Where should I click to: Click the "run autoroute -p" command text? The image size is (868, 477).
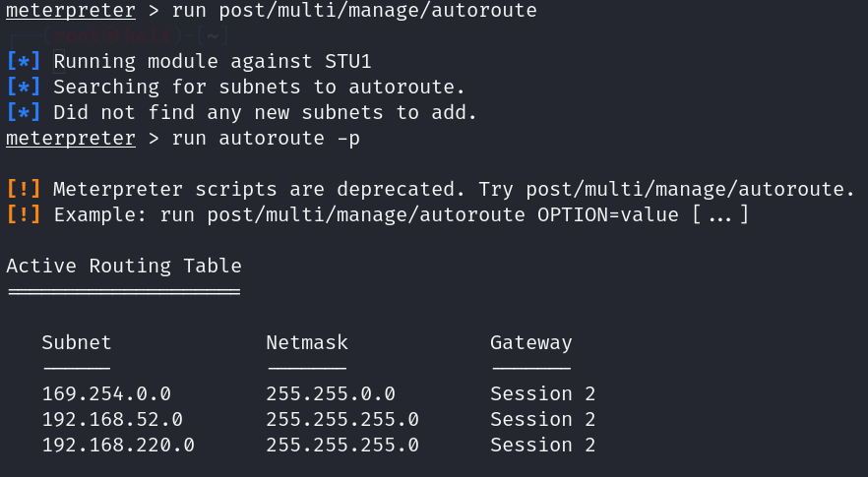click(266, 138)
